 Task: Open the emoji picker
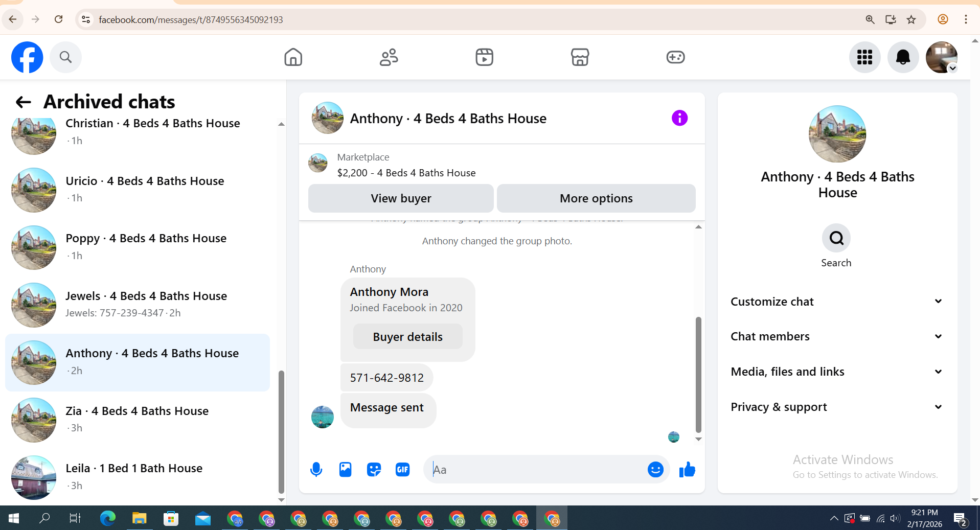(x=655, y=469)
